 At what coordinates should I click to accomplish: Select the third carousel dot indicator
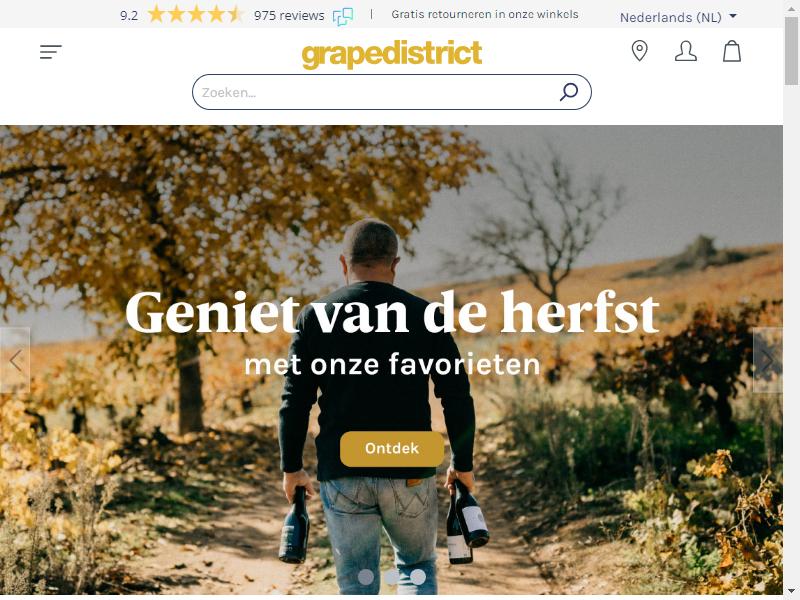418,577
